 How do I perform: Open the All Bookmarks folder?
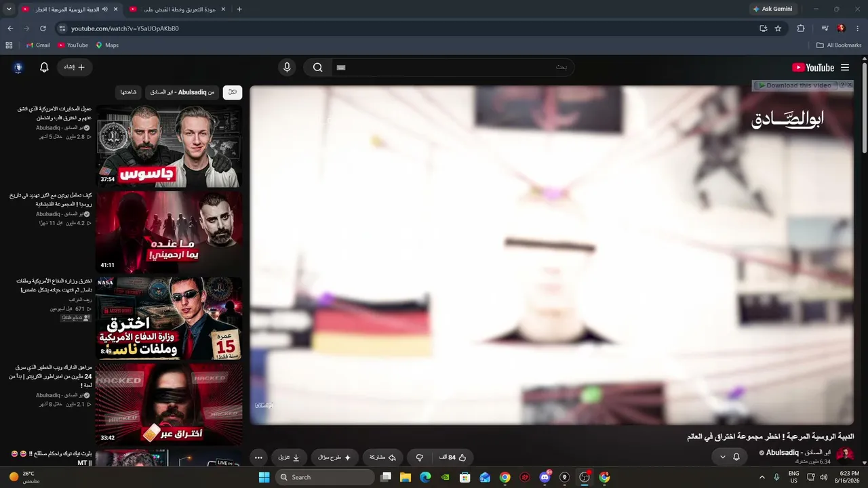pyautogui.click(x=839, y=45)
